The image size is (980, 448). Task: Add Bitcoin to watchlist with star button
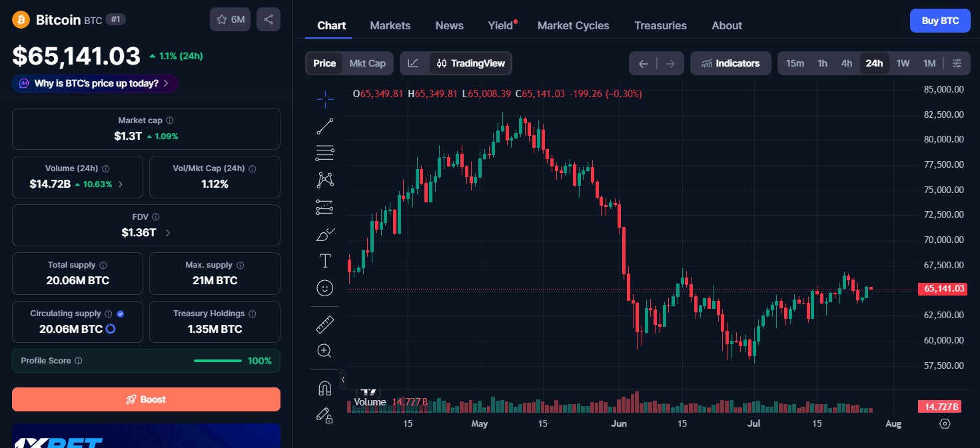pyautogui.click(x=231, y=19)
